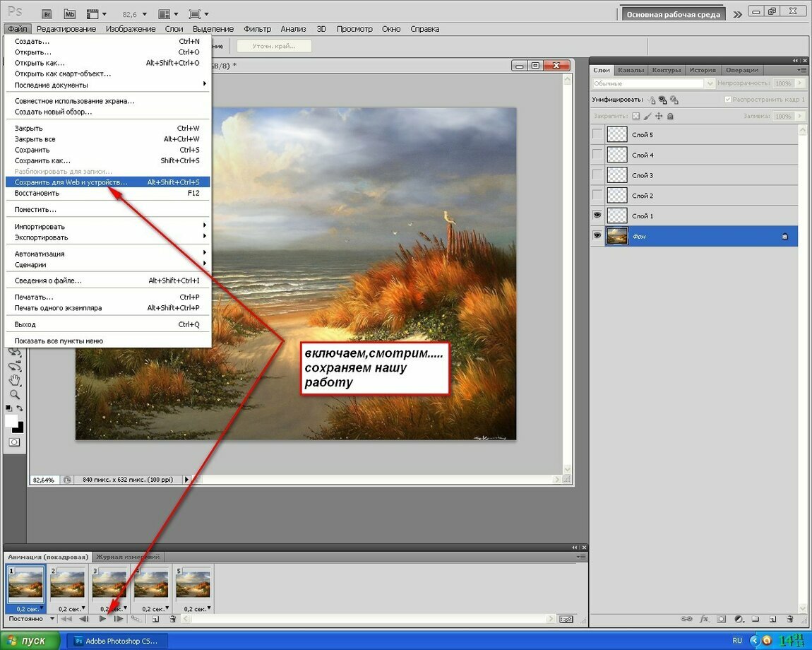Open the layers panel options menu

[801, 70]
